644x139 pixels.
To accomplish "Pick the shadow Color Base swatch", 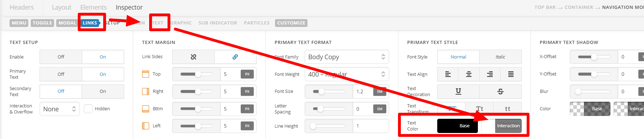I will tap(590, 109).
